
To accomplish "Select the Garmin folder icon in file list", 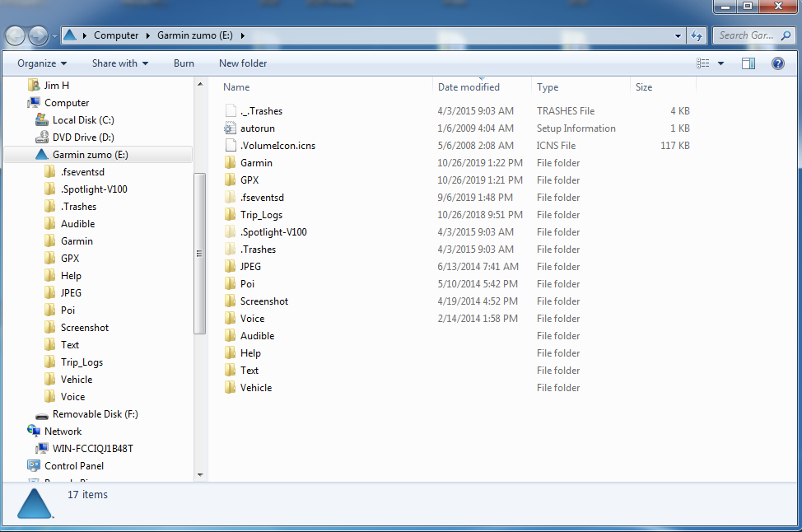I will [231, 163].
